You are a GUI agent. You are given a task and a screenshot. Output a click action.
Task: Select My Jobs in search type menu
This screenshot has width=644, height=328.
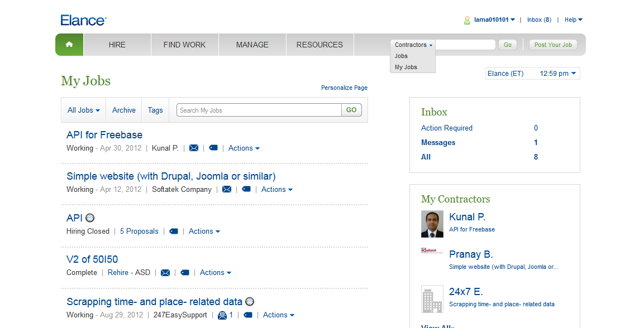pyautogui.click(x=406, y=67)
